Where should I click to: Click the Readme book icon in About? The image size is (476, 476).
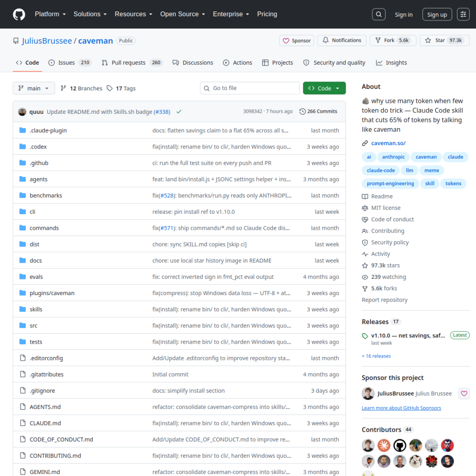tap(365, 197)
